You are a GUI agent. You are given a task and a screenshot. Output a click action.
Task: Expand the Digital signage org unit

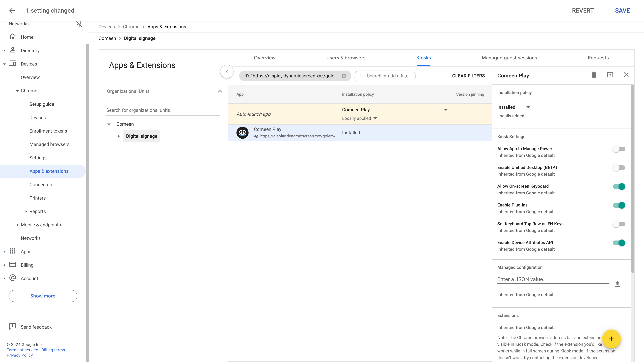(119, 136)
